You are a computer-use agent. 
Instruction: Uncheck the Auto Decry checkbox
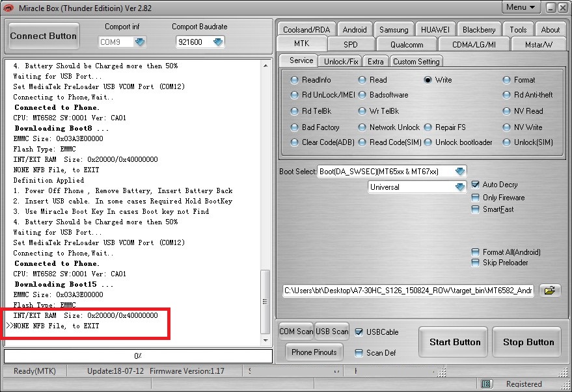pyautogui.click(x=475, y=185)
